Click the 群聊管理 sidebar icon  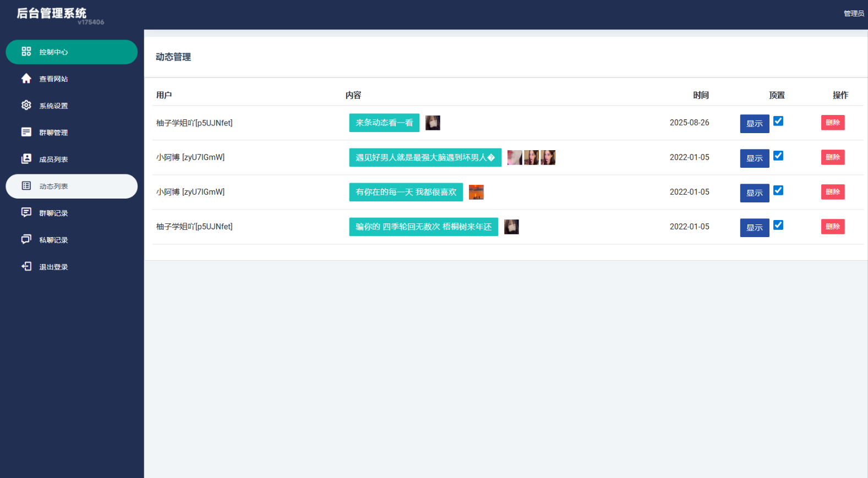click(26, 132)
